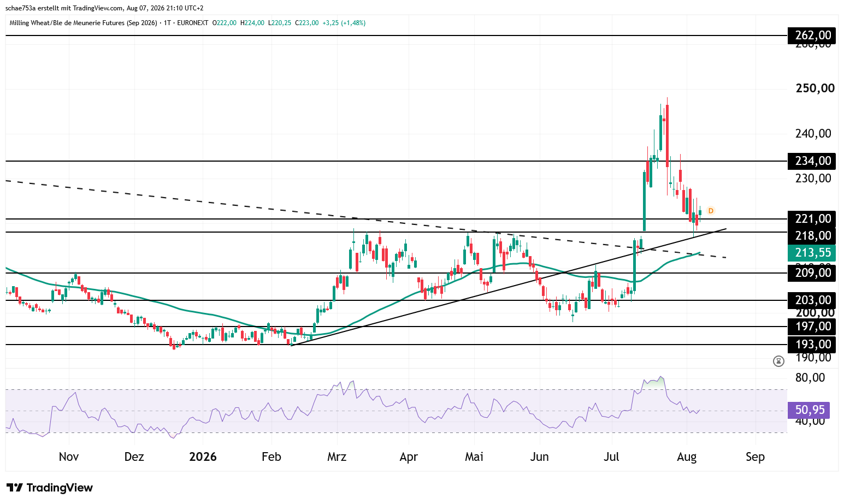Click the Mrz label on time axis
The width and height of the screenshot is (844, 504).
pyautogui.click(x=337, y=457)
